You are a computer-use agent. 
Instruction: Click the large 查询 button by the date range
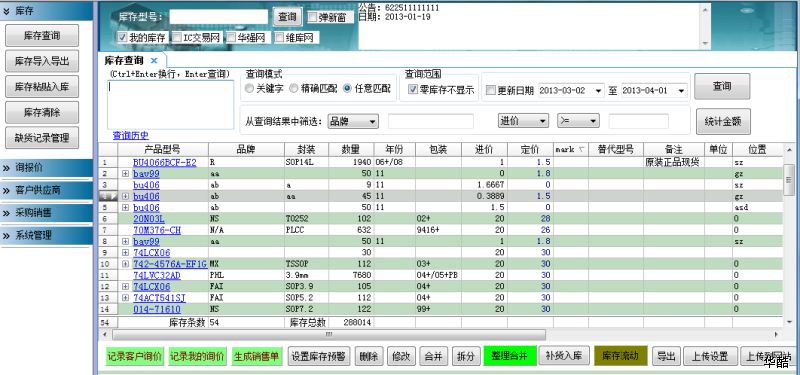click(x=722, y=86)
